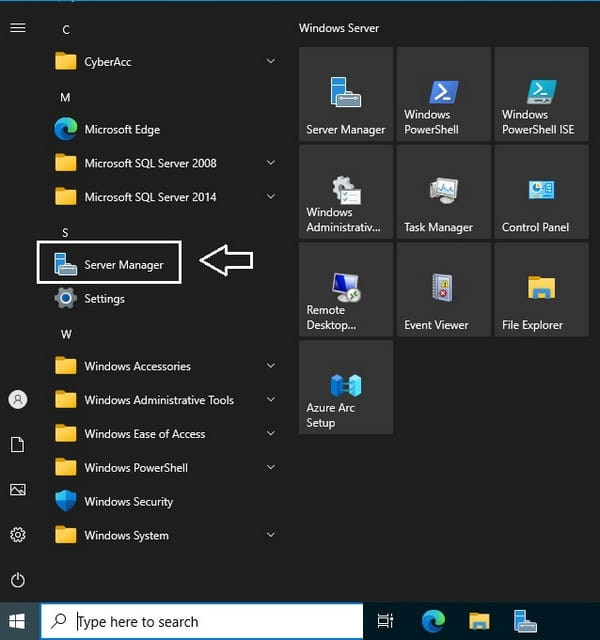Open Documents from the sidebar

18,444
